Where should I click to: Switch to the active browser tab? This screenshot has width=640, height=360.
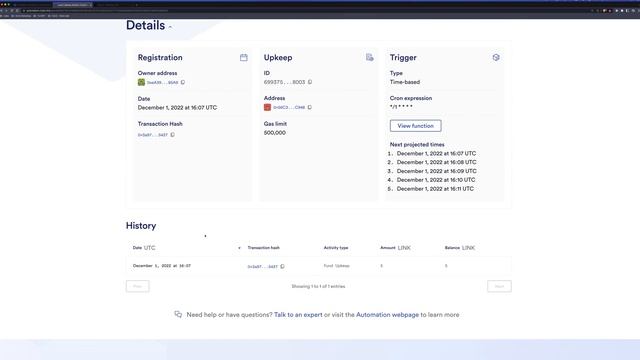(72, 5)
